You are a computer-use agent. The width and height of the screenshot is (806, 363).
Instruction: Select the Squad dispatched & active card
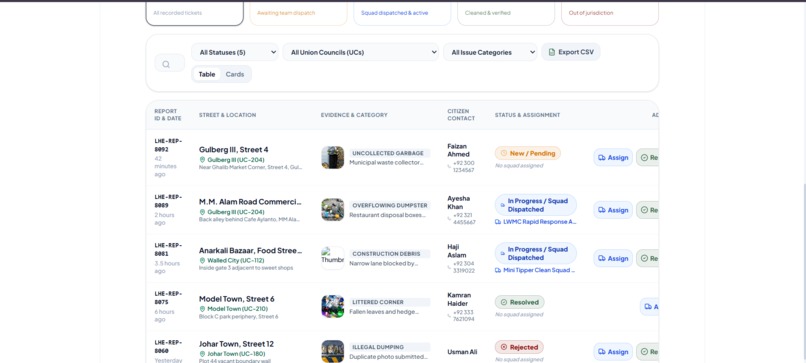pyautogui.click(x=402, y=13)
